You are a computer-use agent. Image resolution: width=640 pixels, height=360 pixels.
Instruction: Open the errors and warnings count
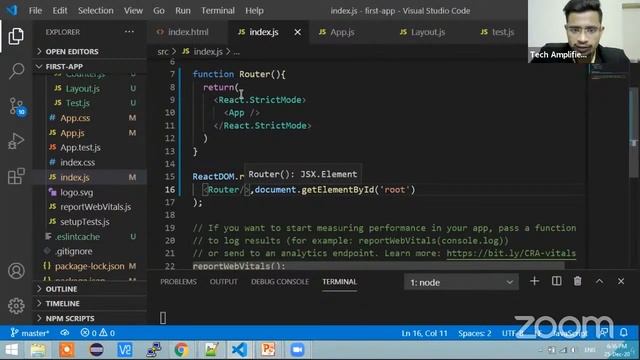coord(98,333)
